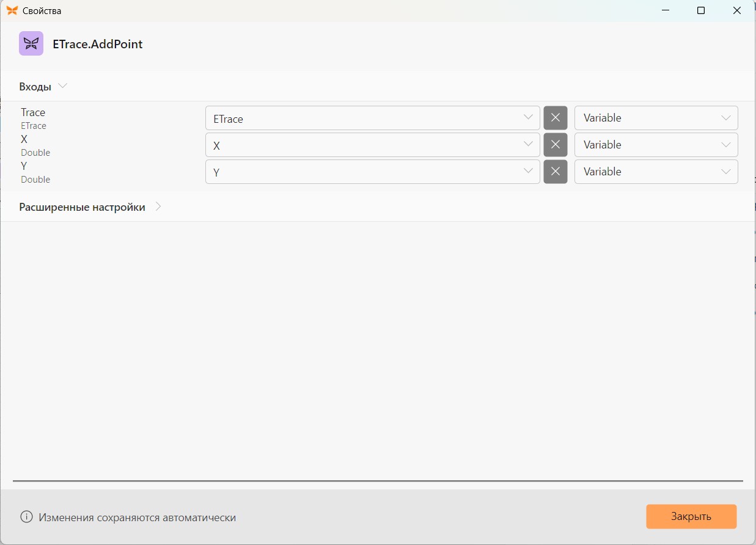Image resolution: width=756 pixels, height=545 pixels.
Task: Click the info icon near autosave message
Action: (26, 517)
